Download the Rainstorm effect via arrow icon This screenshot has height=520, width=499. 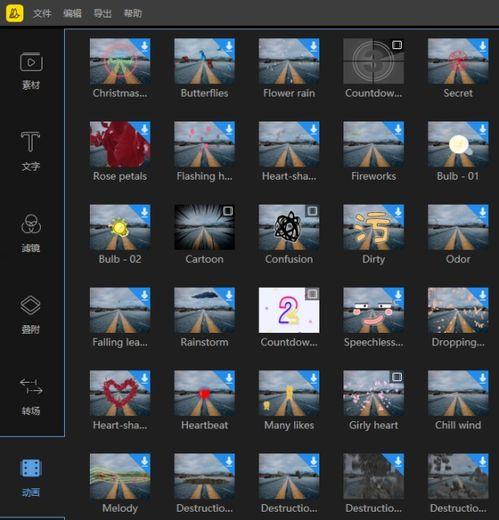[x=229, y=294]
